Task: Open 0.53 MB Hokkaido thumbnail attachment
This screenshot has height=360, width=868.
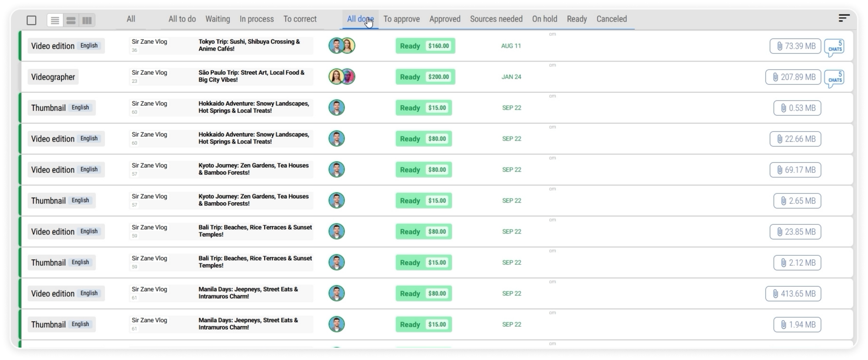Action: [x=797, y=108]
